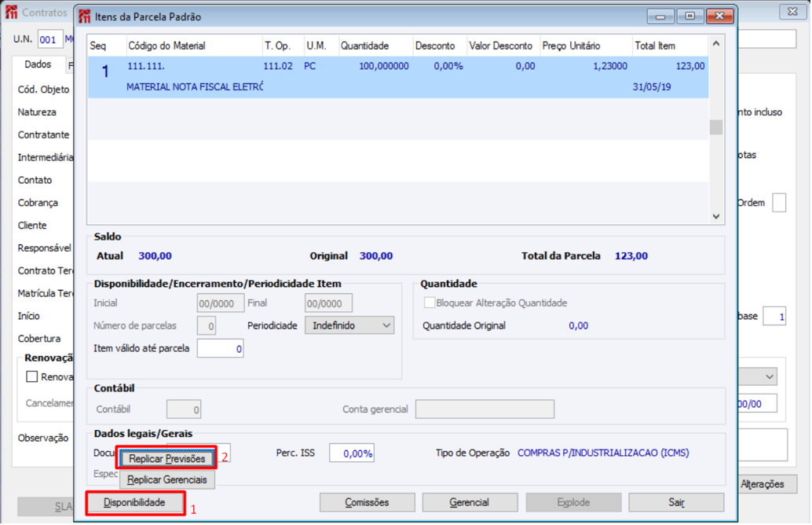Click the Quantidade Original value 0,00
The width and height of the screenshot is (812, 525).
coord(579,325)
